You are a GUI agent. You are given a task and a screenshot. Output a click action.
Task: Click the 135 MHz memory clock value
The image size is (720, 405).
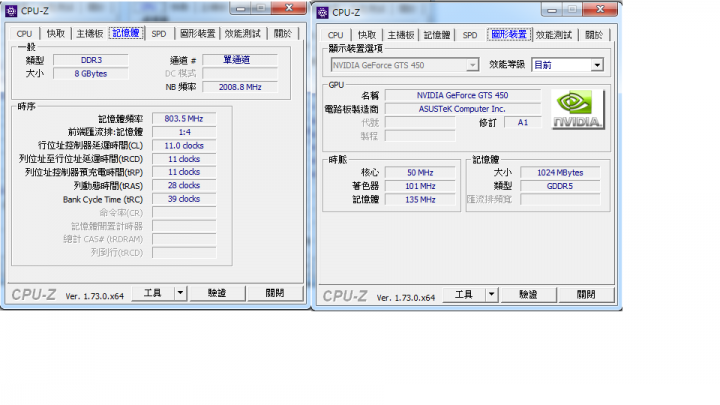[x=420, y=199]
